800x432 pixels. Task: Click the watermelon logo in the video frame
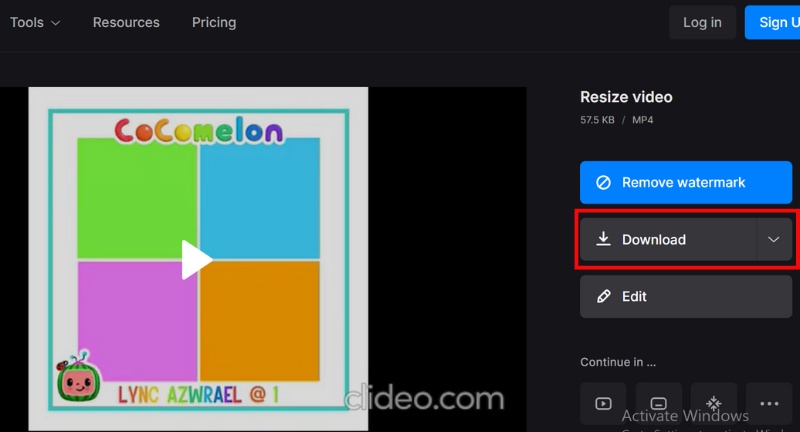pos(73,380)
